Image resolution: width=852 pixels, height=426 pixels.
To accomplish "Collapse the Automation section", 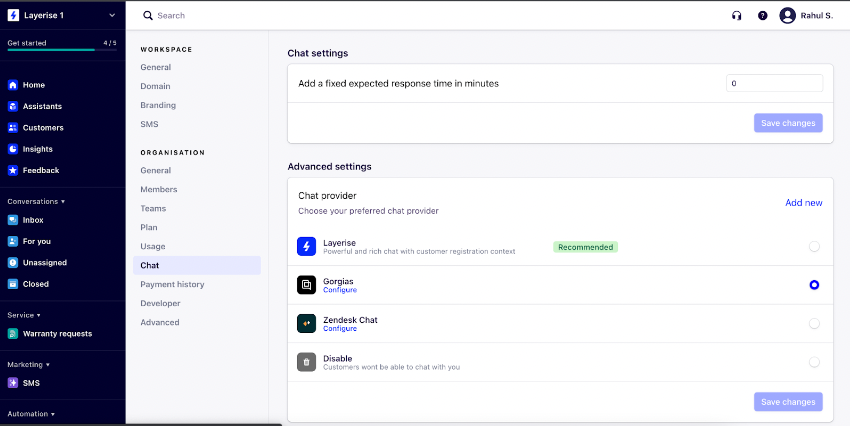I will tap(31, 414).
